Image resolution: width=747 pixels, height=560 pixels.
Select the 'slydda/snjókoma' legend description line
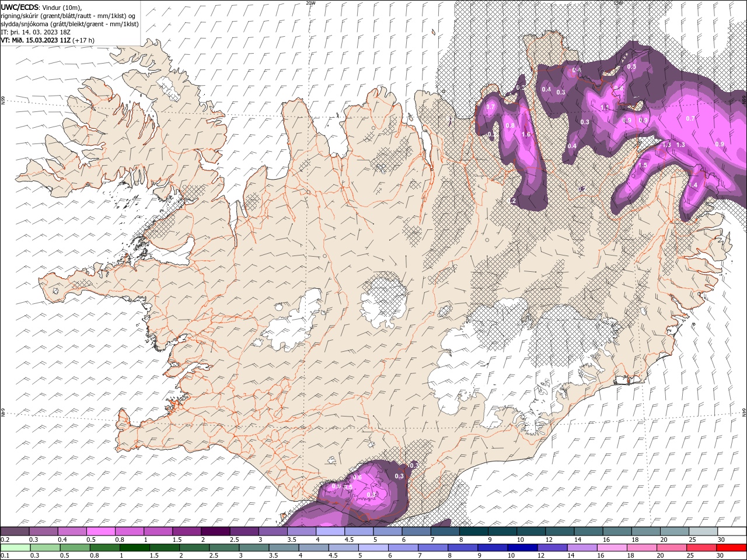[69, 24]
